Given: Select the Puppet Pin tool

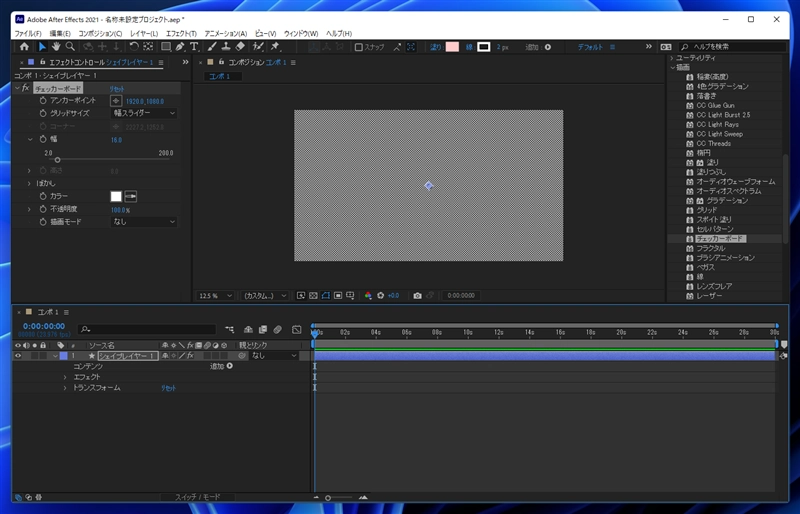Looking at the screenshot, I should (x=275, y=47).
